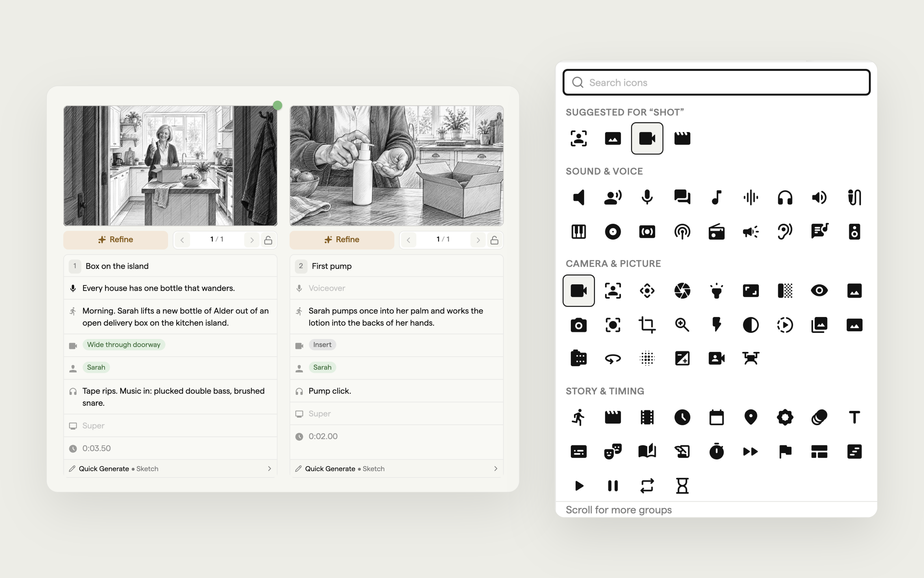
Task: Pick the hourglass icon
Action: click(x=682, y=486)
